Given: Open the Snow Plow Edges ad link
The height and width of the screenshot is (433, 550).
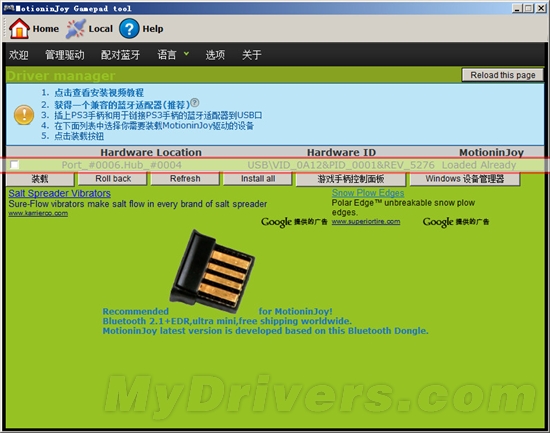Looking at the screenshot, I should (x=368, y=193).
